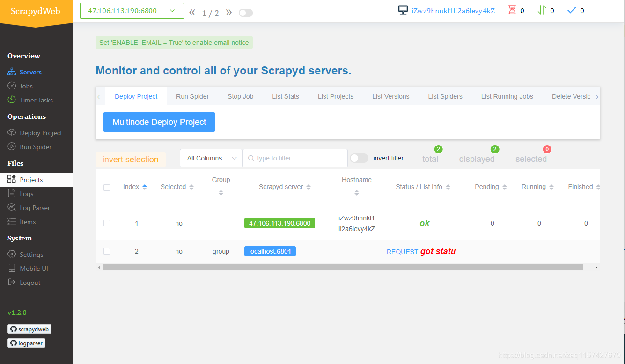Click the Settings gear icon
This screenshot has height=364, width=625.
click(x=12, y=255)
